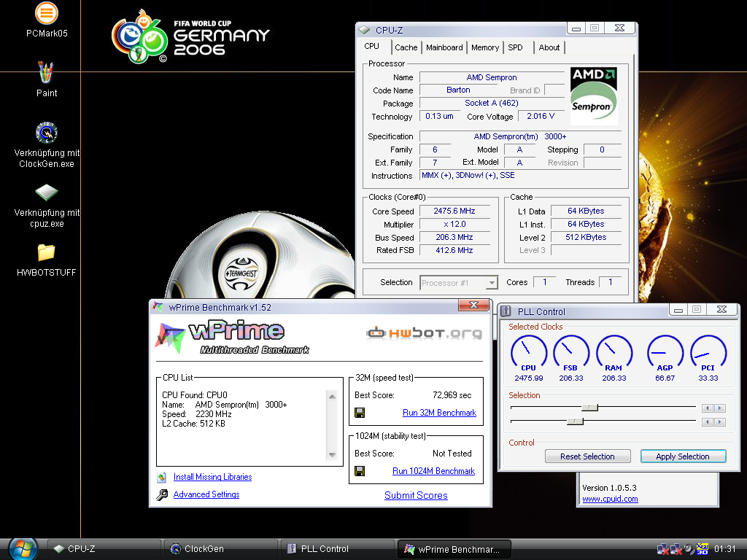Switch to the Mainboard tab
The height and width of the screenshot is (560, 747).
[444, 47]
